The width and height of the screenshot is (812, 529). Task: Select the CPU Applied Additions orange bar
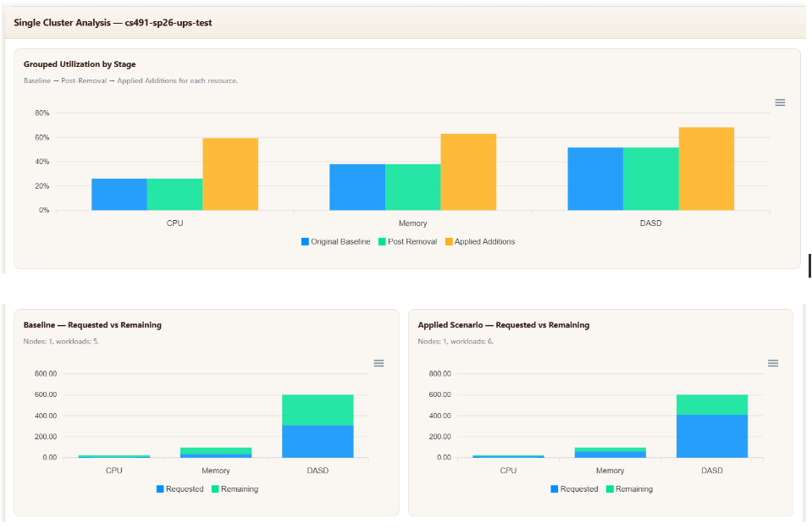pyautogui.click(x=230, y=174)
